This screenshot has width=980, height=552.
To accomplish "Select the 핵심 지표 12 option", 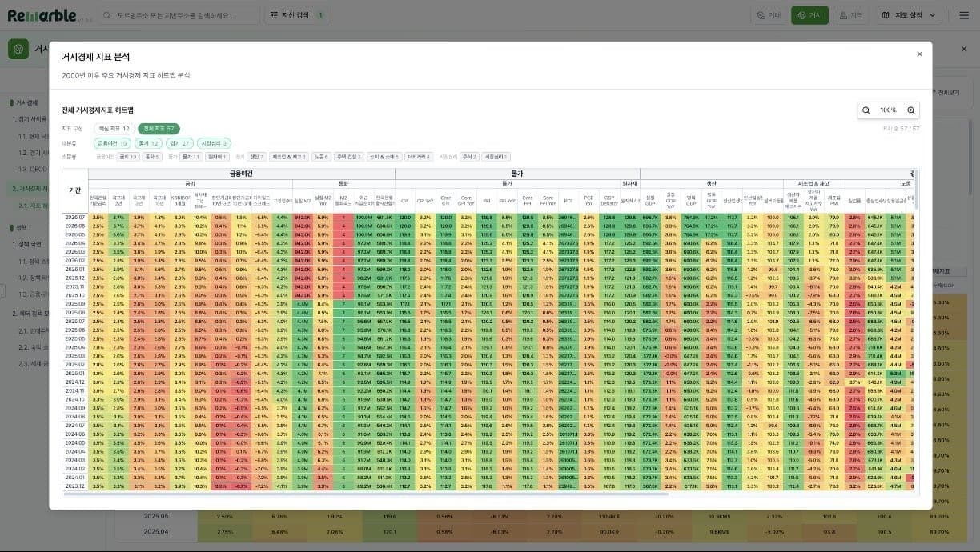I will coord(114,128).
